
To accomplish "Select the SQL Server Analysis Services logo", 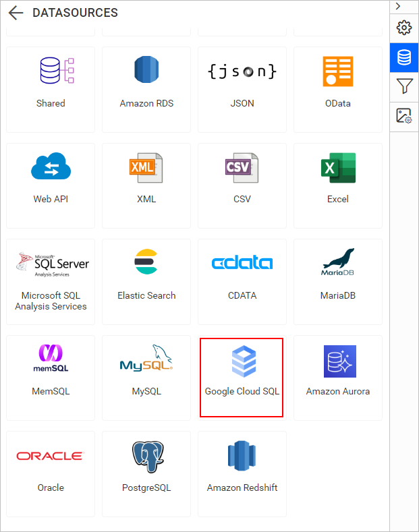I will [52, 264].
